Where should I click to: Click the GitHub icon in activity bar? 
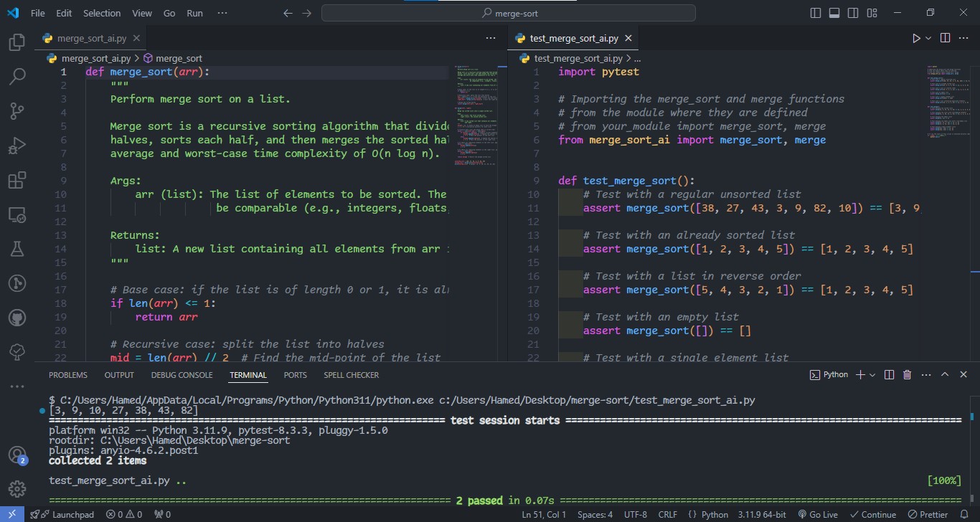tap(17, 318)
